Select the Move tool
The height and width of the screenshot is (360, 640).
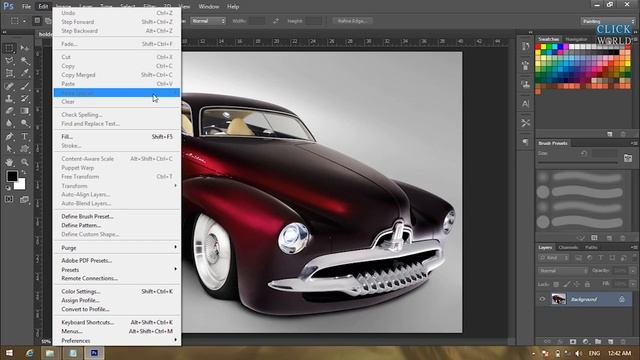pos(25,48)
